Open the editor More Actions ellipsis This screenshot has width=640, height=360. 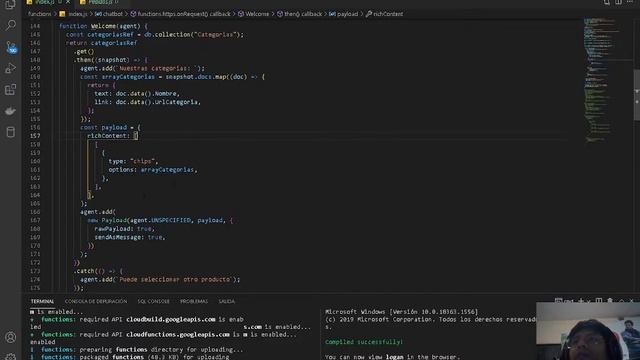[x=630, y=2]
